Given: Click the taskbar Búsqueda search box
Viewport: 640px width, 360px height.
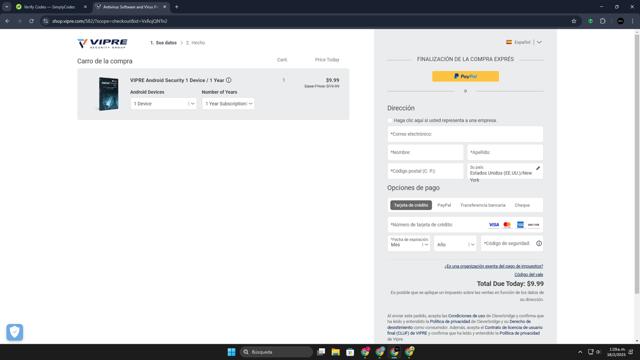Looking at the screenshot, I should [276, 352].
